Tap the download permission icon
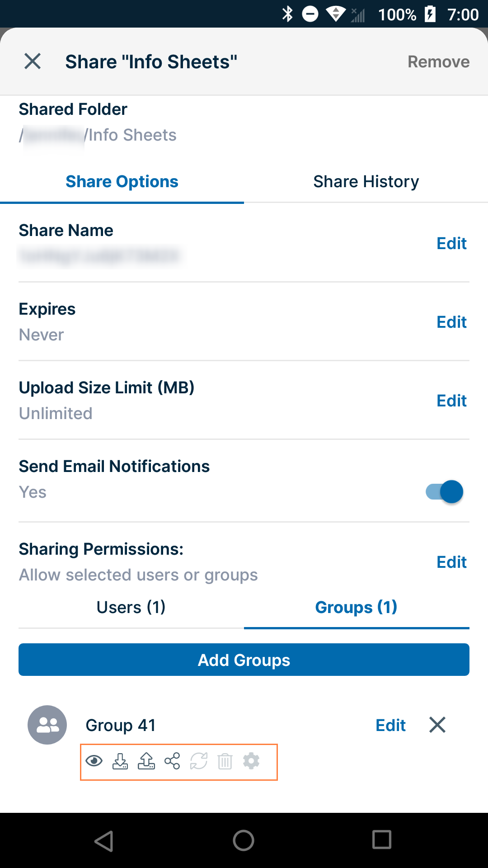The width and height of the screenshot is (488, 868). pyautogui.click(x=120, y=761)
